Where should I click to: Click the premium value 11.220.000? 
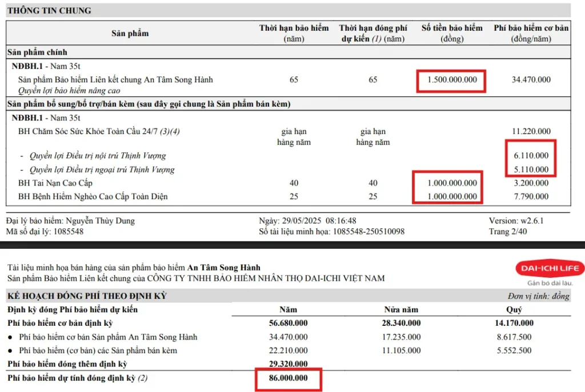coord(531,131)
